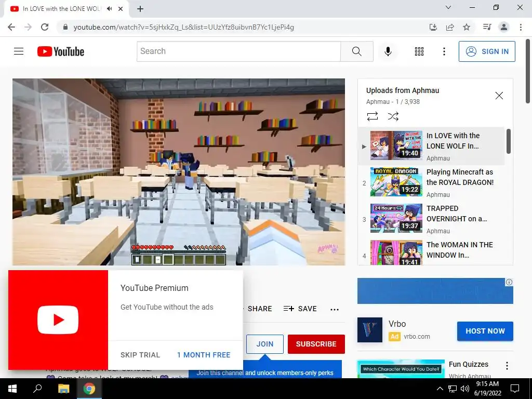
Task: Open YouTube settings three-dot menu
Action: click(x=444, y=51)
